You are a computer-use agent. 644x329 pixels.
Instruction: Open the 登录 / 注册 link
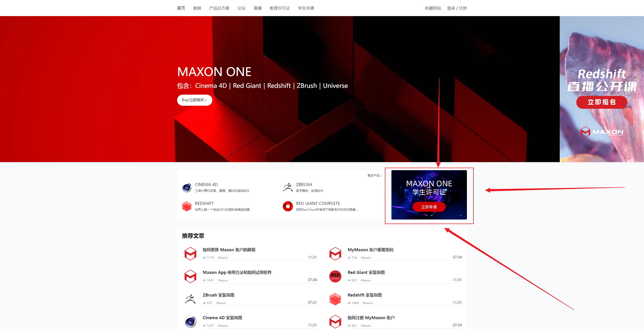click(x=457, y=8)
